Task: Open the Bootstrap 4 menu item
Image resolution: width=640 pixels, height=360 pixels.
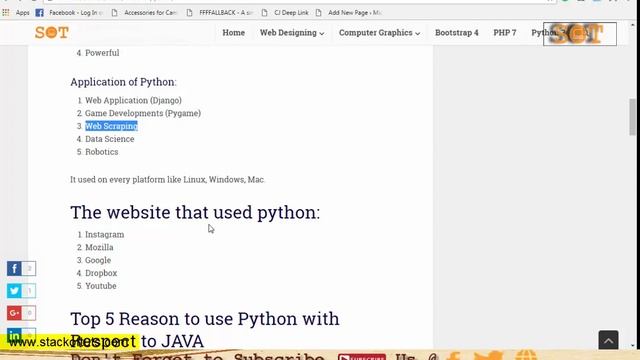Action: tap(456, 33)
